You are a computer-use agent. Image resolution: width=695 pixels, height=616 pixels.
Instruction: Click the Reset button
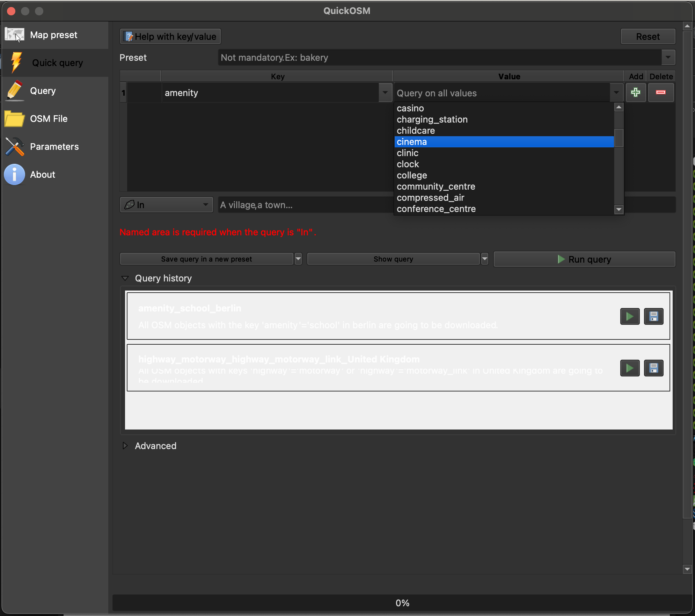648,37
